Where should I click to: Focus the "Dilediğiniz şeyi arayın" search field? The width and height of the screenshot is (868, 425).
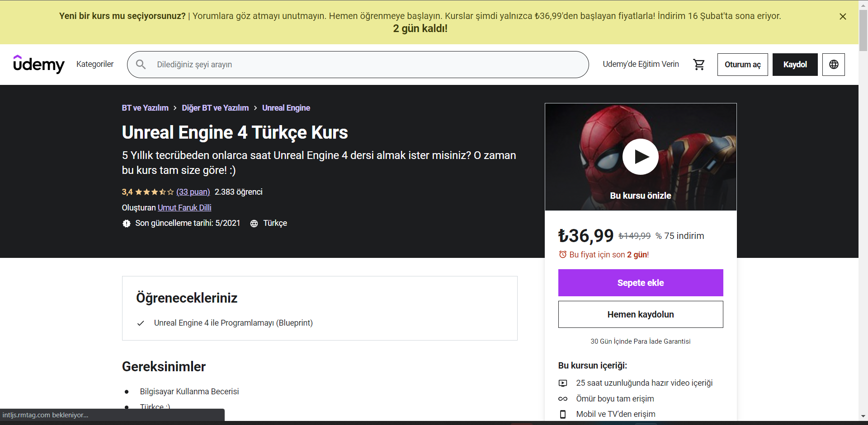358,65
